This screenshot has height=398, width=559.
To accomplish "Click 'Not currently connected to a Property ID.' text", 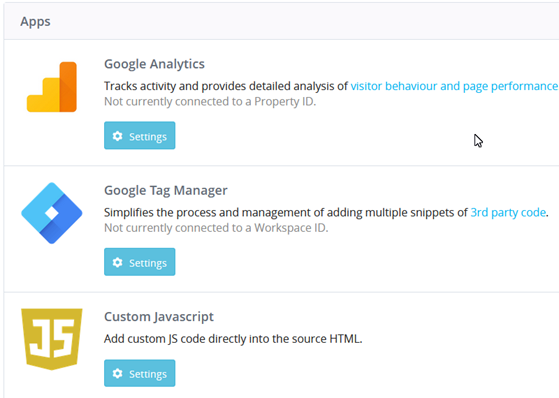I will (210, 102).
